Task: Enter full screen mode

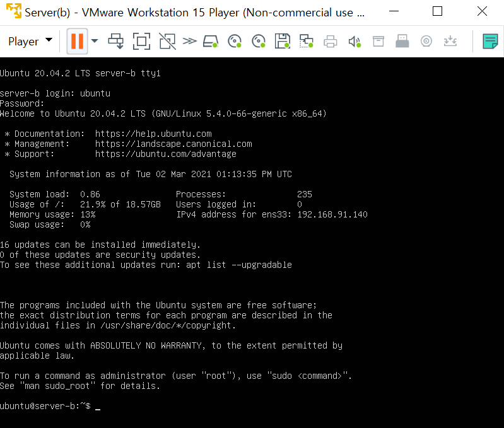Action: [141, 41]
